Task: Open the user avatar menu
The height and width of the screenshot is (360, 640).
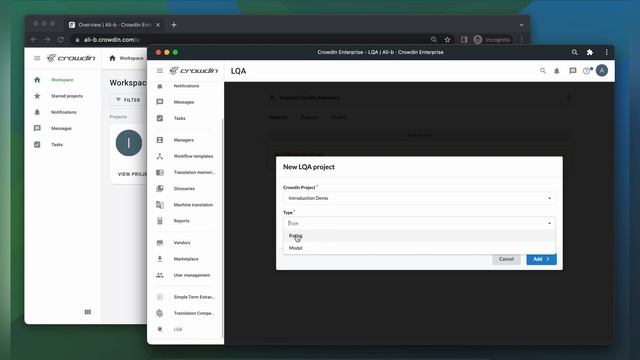Action: tap(602, 70)
